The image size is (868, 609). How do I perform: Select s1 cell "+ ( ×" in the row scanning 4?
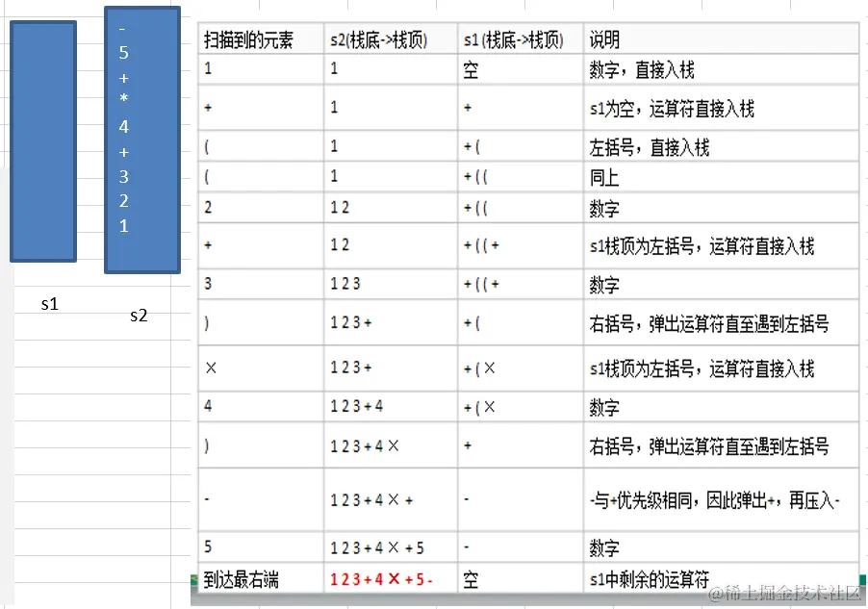pyautogui.click(x=521, y=407)
